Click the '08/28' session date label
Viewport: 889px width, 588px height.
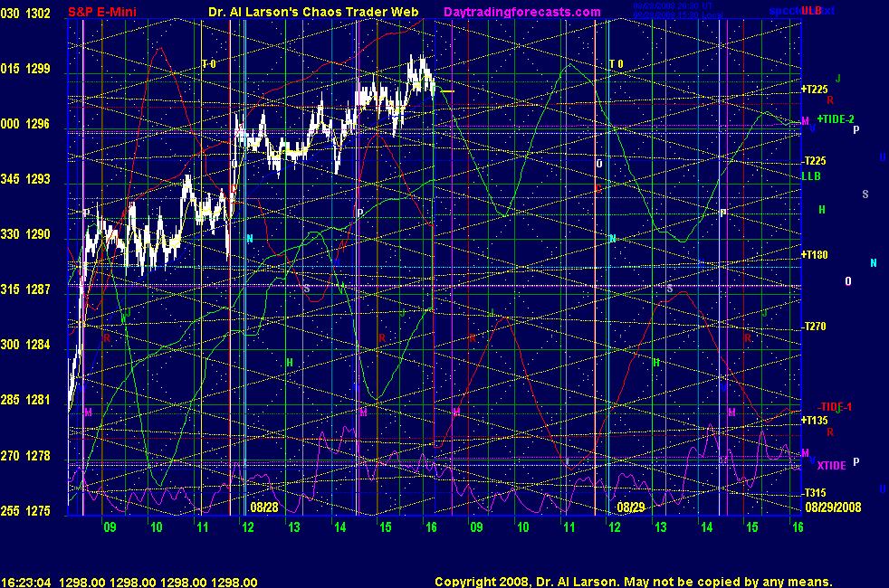[x=264, y=507]
